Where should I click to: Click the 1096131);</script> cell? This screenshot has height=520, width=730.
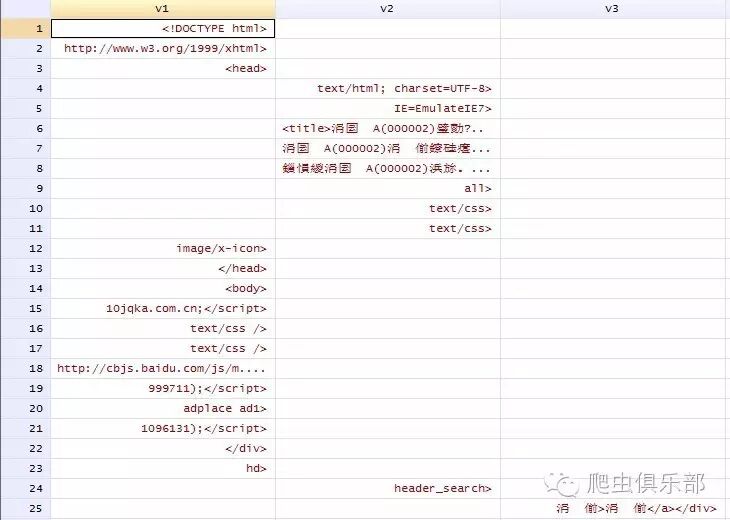(x=162, y=428)
